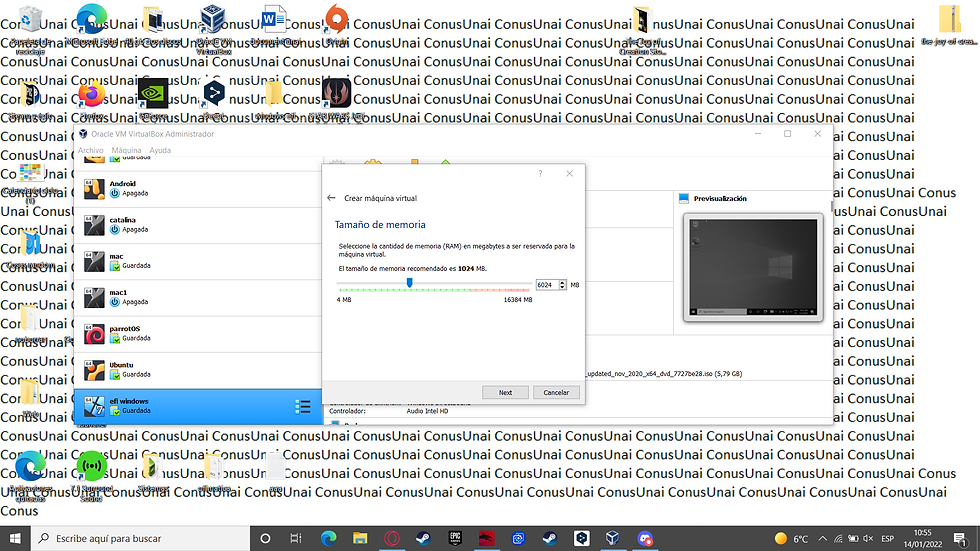980x551 pixels.
Task: Open the Recycle Bin desktop icon
Action: click(x=29, y=28)
